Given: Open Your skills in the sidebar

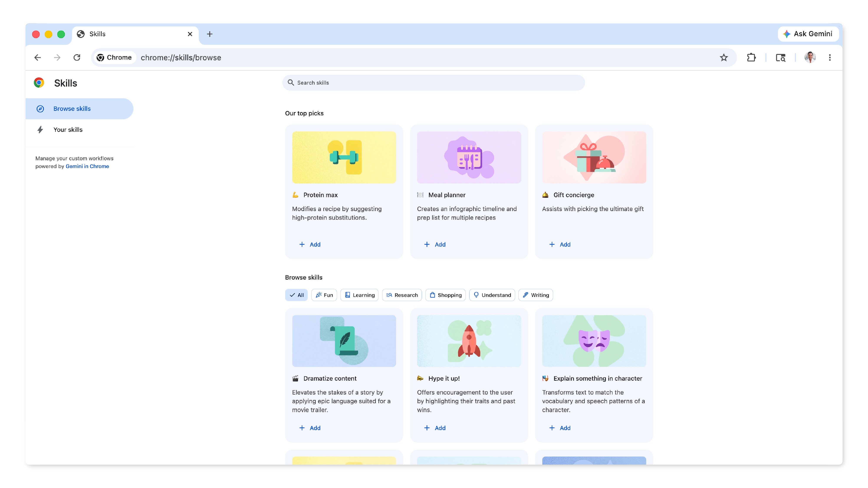Looking at the screenshot, I should pos(68,129).
